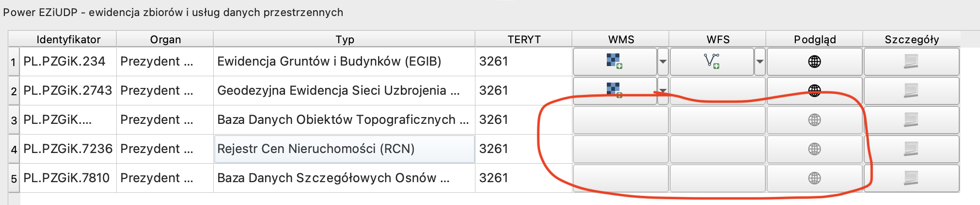
Task: Open globe preview for EGIB row
Action: (x=814, y=62)
